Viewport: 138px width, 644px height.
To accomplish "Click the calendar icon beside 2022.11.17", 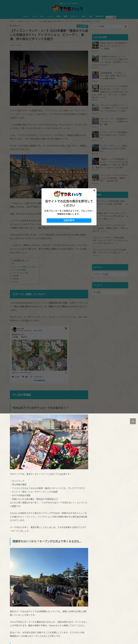I will (11, 26).
